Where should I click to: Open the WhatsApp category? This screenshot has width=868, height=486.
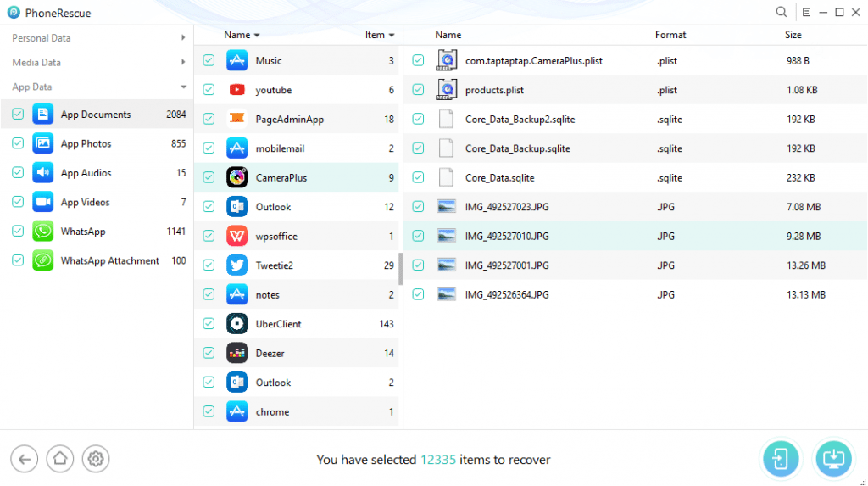pos(97,231)
